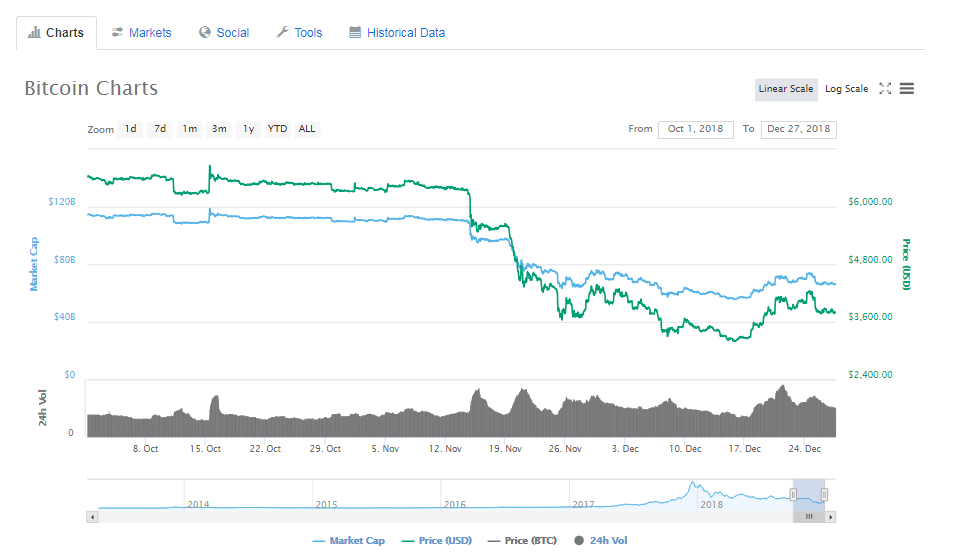
Task: Click the To date field Dec 27, 2018
Action: pos(799,130)
